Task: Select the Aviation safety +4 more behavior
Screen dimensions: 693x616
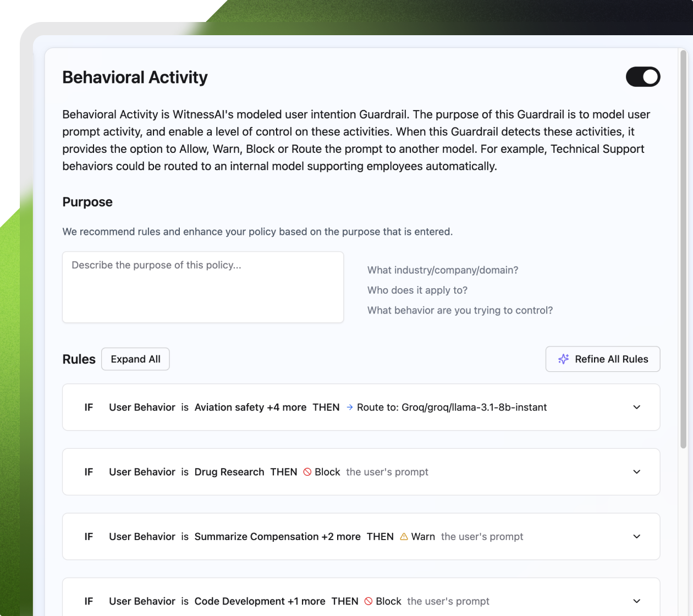Action: [250, 408]
